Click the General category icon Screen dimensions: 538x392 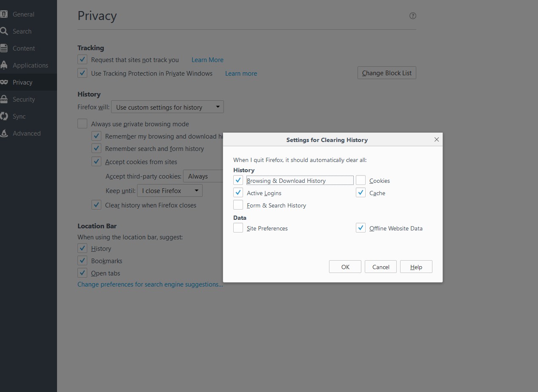[4, 14]
